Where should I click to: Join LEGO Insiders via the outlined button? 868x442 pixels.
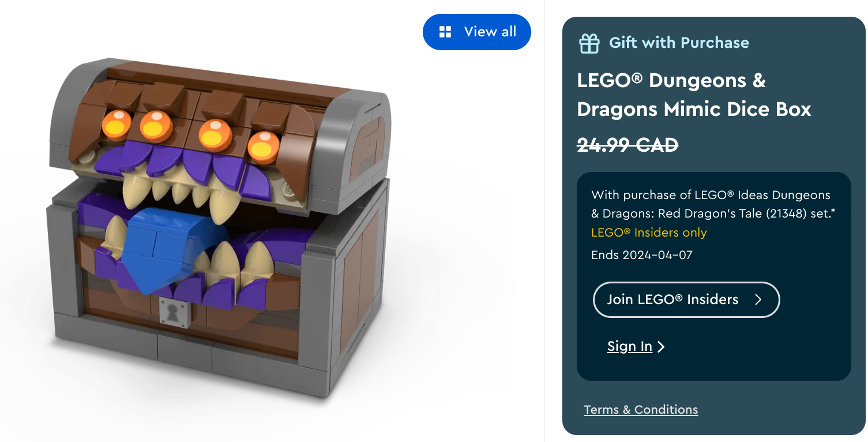tap(686, 299)
